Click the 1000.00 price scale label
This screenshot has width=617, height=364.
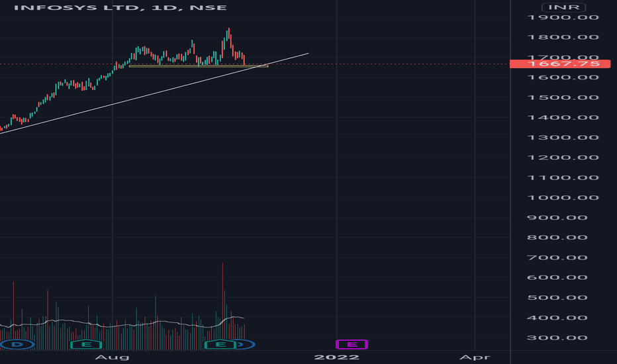(x=563, y=198)
